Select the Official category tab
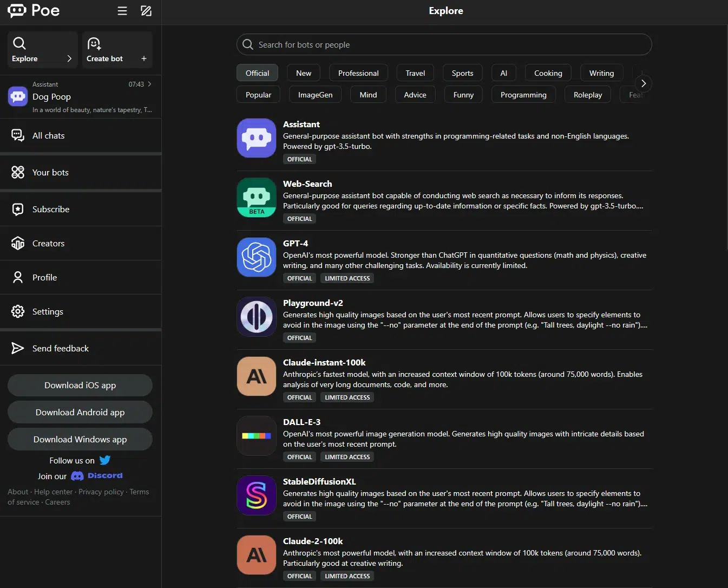This screenshot has width=728, height=588. [x=257, y=73]
